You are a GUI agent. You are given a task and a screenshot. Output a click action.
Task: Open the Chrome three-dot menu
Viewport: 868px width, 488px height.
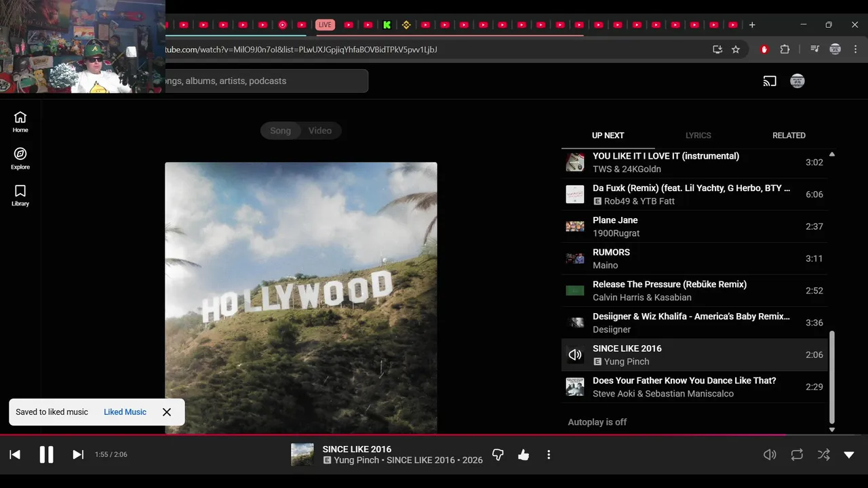[x=856, y=49]
